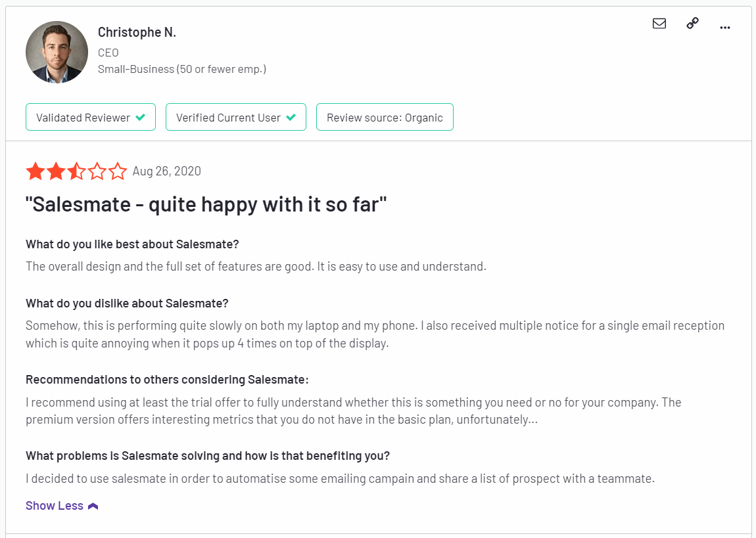756x538 pixels.
Task: Click Christophe N.'s profile photo
Action: pos(57,52)
